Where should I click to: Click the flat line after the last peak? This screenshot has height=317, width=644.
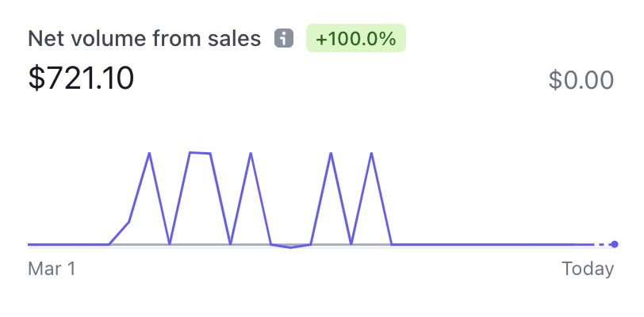click(476, 244)
